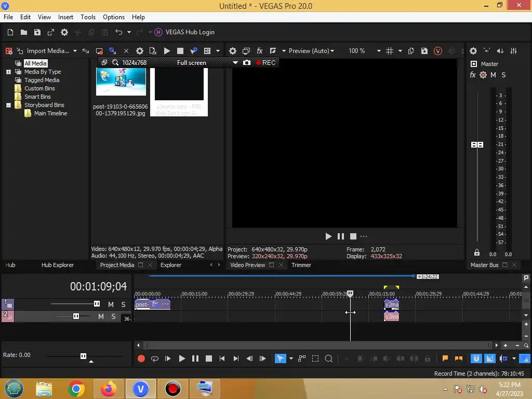Screen dimensions: 532x399
Task: Open Import Media dropdown arrow
Action: (x=75, y=51)
